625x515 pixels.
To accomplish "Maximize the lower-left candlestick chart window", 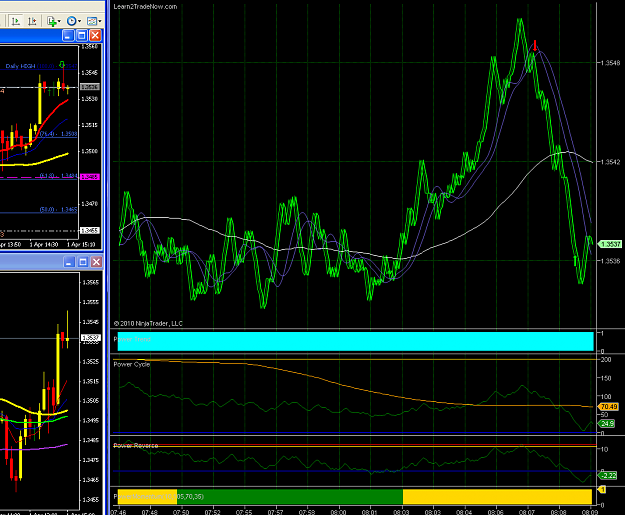I will click(83, 262).
